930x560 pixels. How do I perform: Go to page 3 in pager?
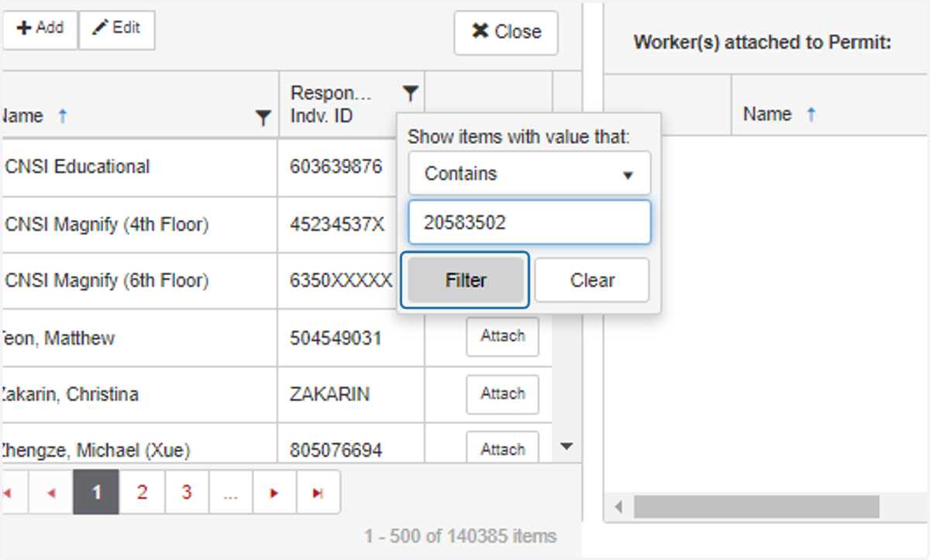click(x=187, y=492)
